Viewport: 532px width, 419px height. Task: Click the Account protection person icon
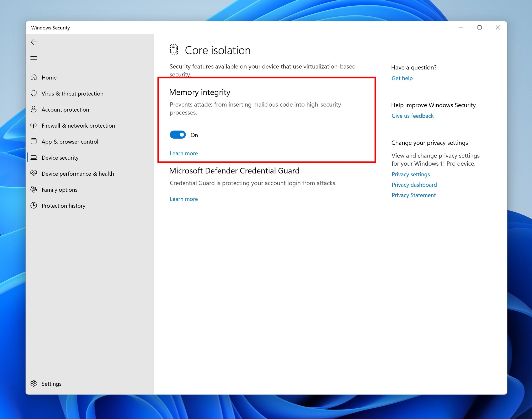[34, 109]
